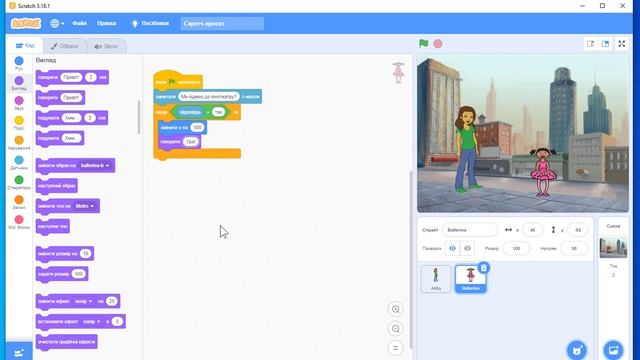This screenshot has width=640, height=360.
Task: Open the Файл menu
Action: (x=80, y=23)
